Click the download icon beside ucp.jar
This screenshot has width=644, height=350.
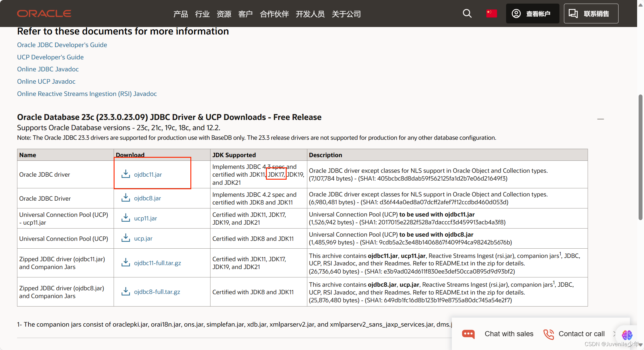pos(126,238)
